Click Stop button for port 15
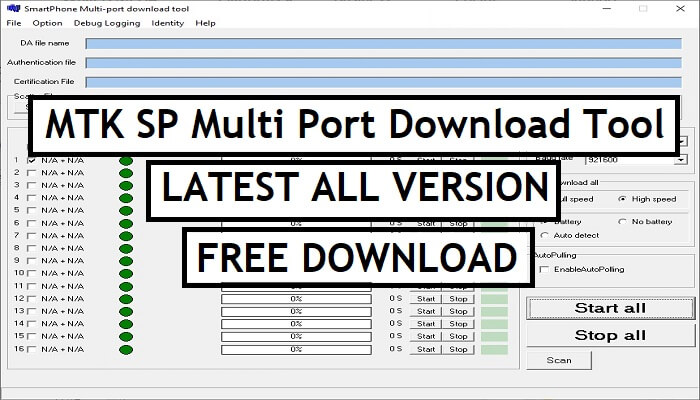 (x=458, y=337)
